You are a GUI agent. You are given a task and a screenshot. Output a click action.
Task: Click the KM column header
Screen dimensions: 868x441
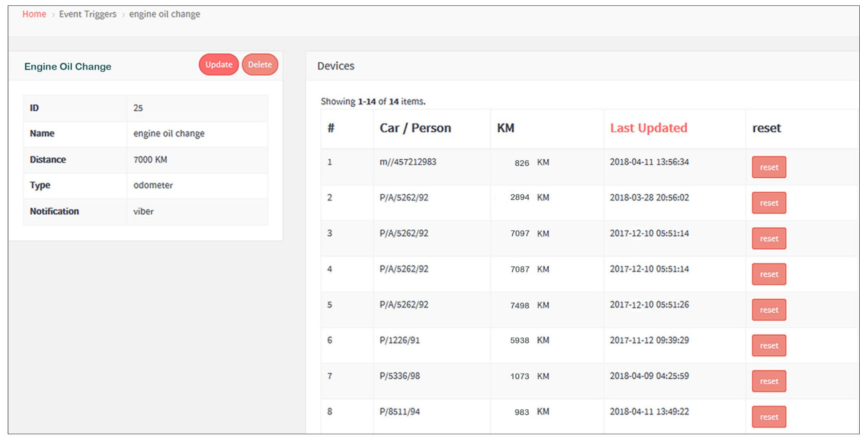point(505,128)
